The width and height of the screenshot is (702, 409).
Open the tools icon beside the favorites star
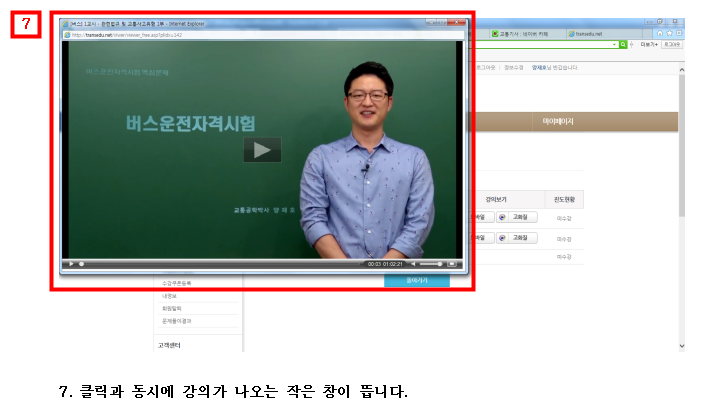(x=679, y=34)
